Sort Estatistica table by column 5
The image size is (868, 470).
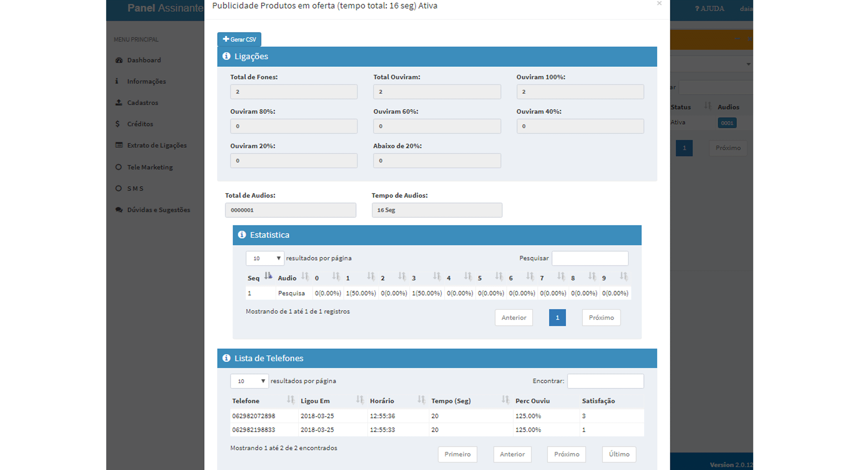coord(491,278)
